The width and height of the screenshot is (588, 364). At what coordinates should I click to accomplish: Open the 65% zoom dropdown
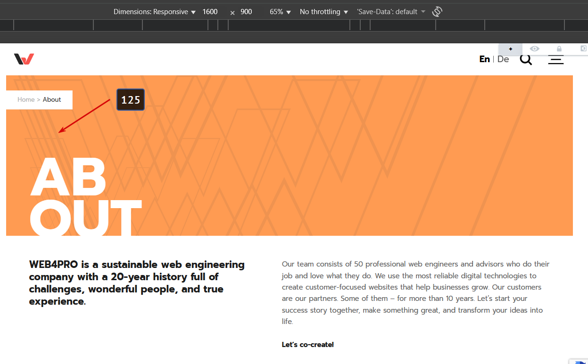(280, 12)
